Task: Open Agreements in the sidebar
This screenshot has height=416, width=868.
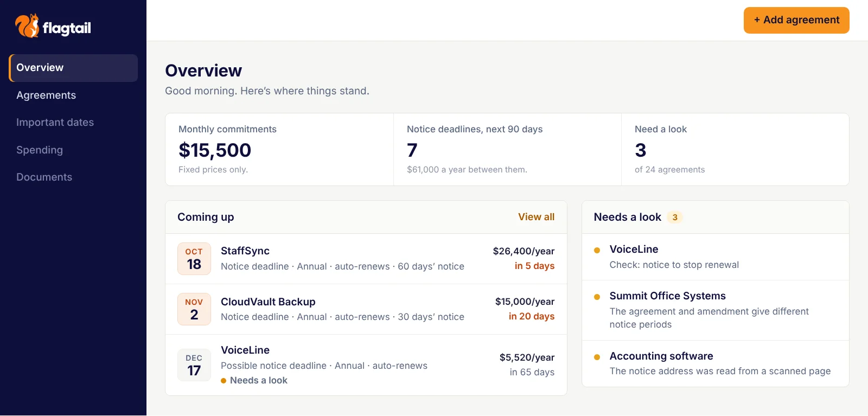Action: pos(73,95)
